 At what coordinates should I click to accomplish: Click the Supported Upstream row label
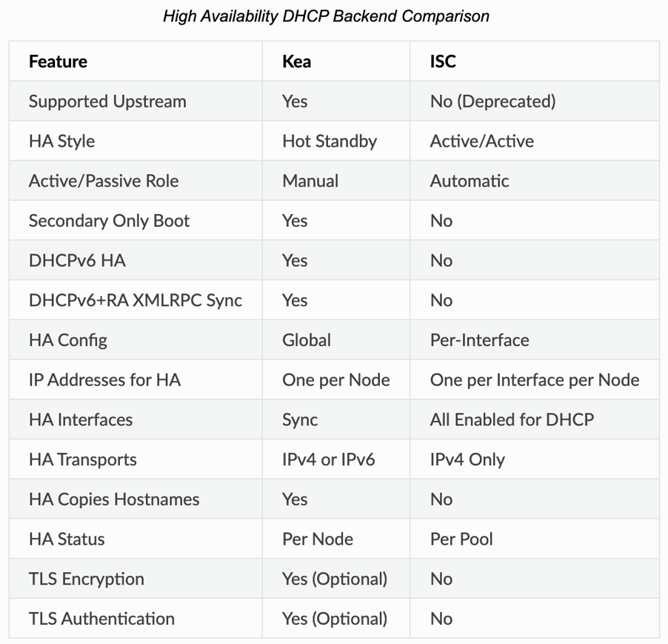tap(107, 101)
